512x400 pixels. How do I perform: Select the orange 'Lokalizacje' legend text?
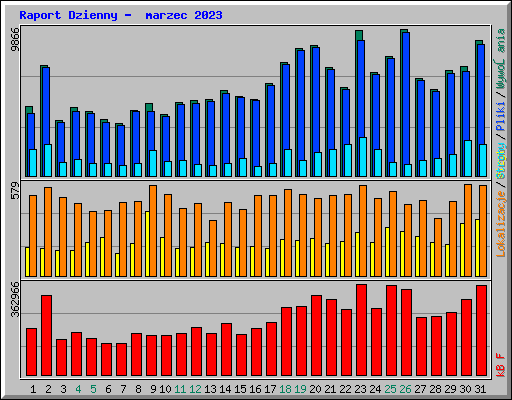[501, 223]
